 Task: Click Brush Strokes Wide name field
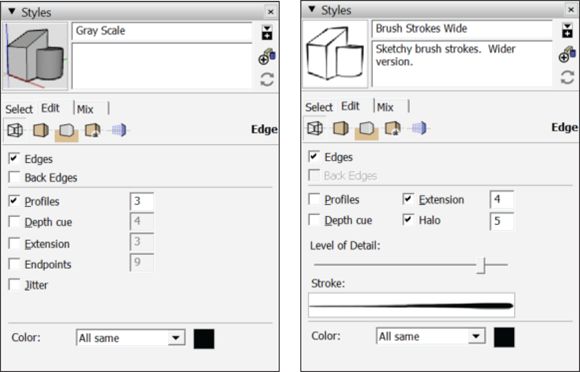(462, 29)
